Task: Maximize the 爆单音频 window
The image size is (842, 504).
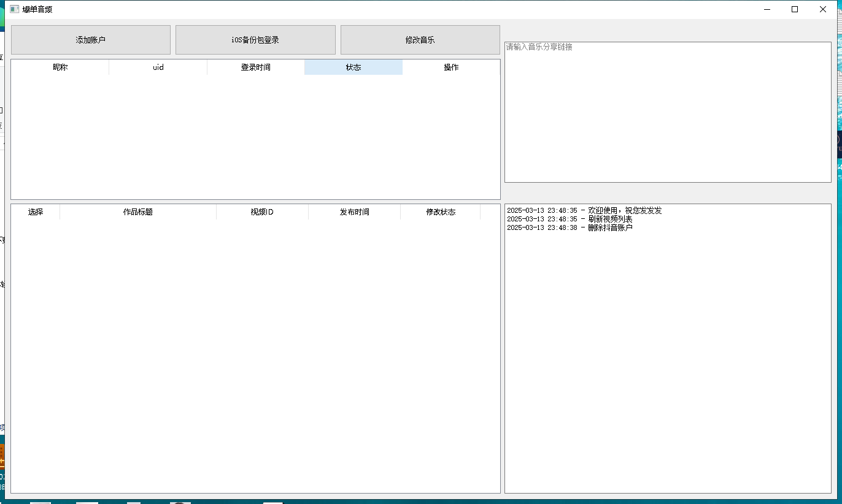Action: pyautogui.click(x=795, y=9)
